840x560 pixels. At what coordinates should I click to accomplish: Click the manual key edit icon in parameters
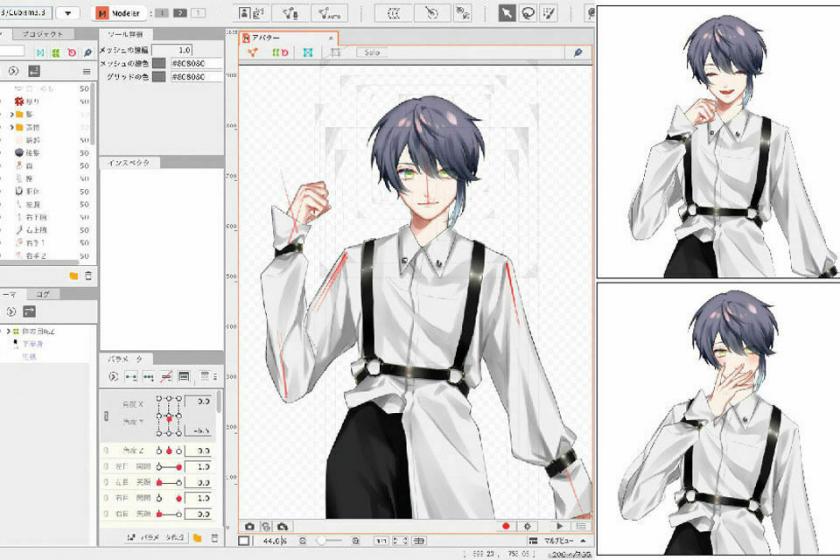pos(184,377)
